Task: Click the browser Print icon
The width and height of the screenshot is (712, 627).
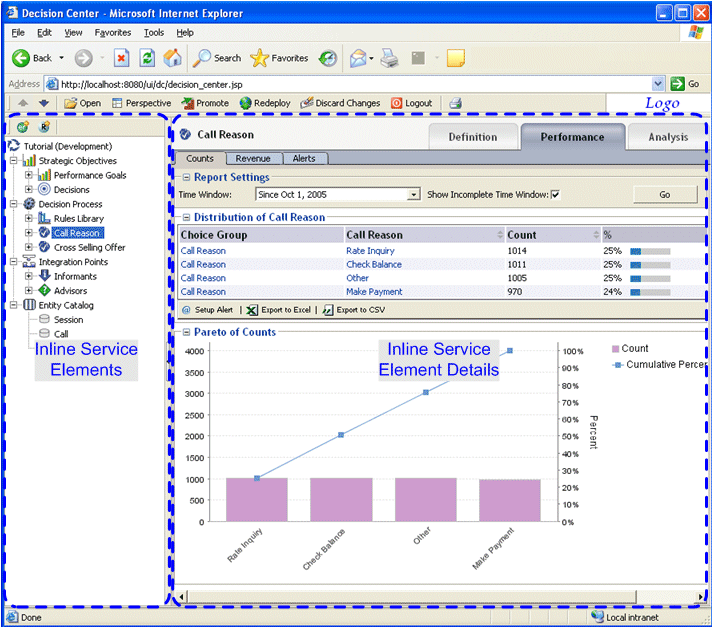Action: (389, 58)
